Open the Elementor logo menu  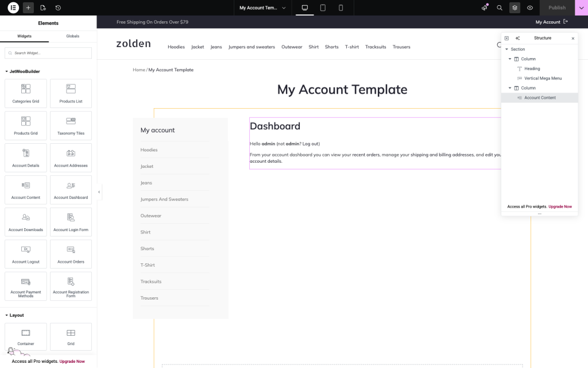click(x=13, y=7)
